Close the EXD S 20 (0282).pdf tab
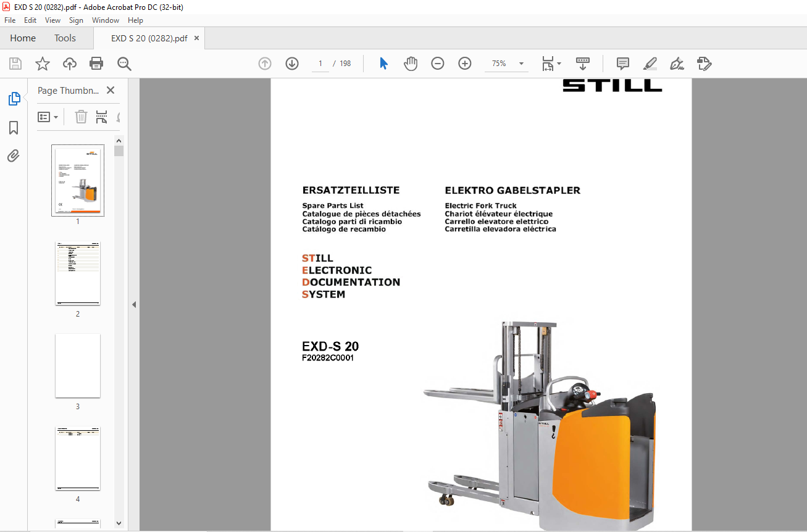The height and width of the screenshot is (532, 807). click(x=197, y=38)
